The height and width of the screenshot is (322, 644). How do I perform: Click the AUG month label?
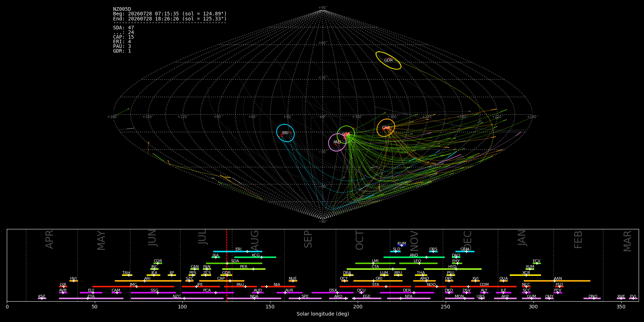coord(255,241)
